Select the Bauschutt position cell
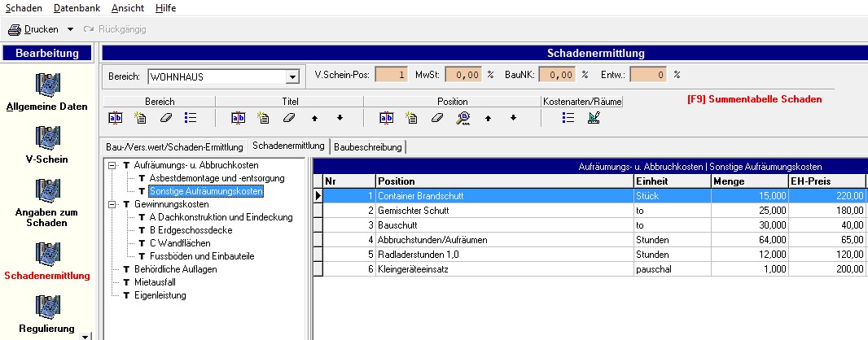This screenshot has width=868, height=340. 504,225
